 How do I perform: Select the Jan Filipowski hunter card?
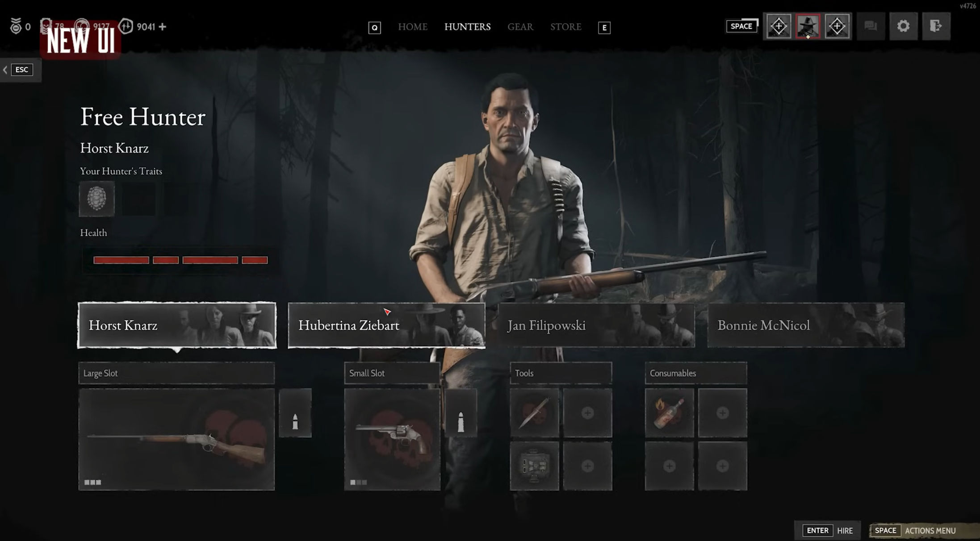coord(596,325)
